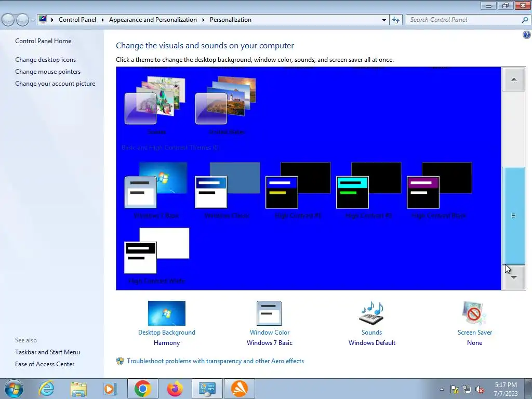Choose the High Contrast White theme
Screen dimensions: 532x399
click(157, 250)
